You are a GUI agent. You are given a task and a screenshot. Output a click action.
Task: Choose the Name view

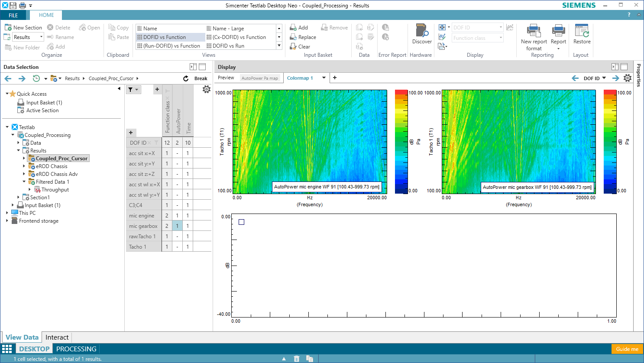pyautogui.click(x=170, y=29)
